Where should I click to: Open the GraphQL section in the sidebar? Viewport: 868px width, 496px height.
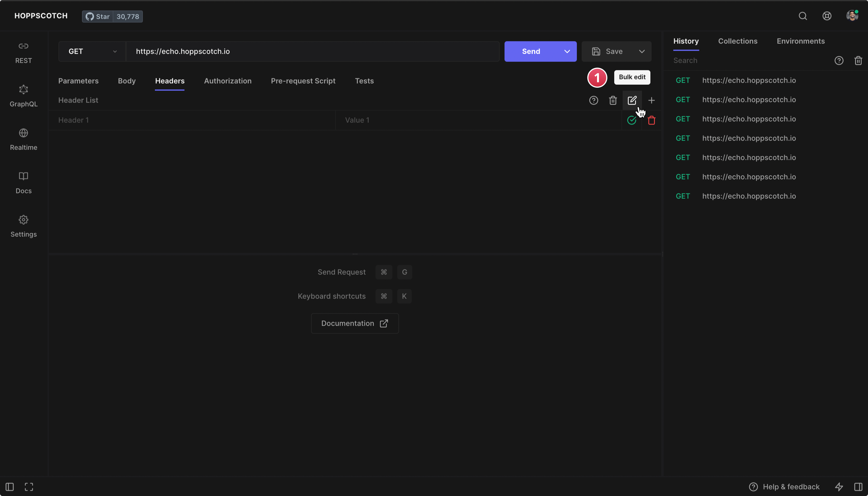pos(24,96)
